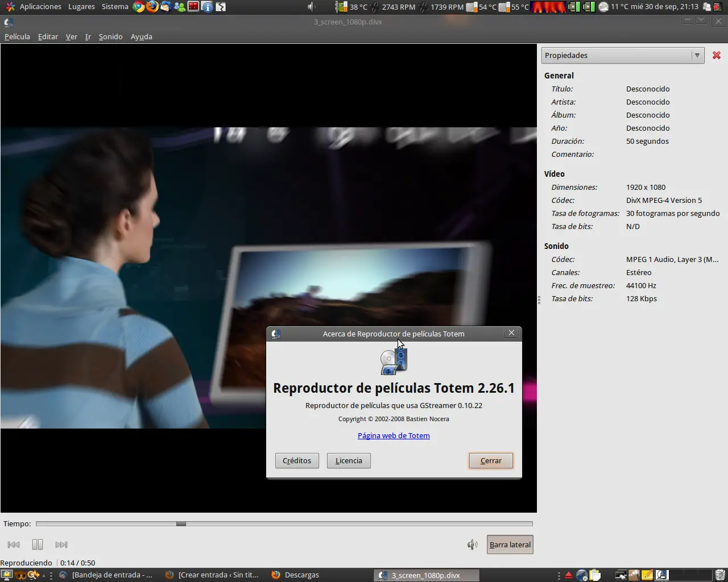Click the red launcher icon in top panel
Image resolution: width=728 pixels, height=582 pixels.
(x=193, y=7)
